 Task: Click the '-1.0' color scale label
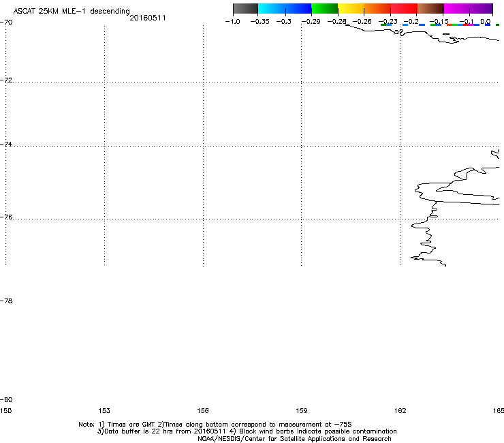point(233,22)
